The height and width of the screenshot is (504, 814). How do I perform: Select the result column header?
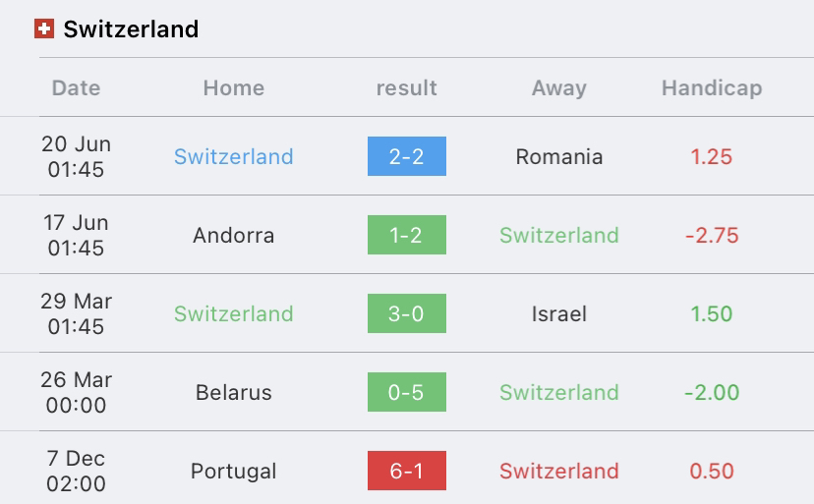pos(406,87)
